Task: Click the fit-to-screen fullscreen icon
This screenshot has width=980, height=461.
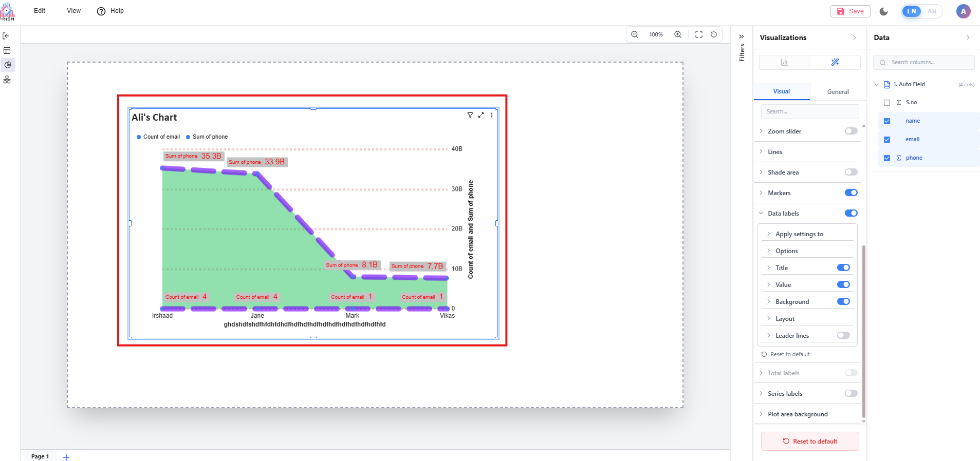Action: [x=699, y=34]
